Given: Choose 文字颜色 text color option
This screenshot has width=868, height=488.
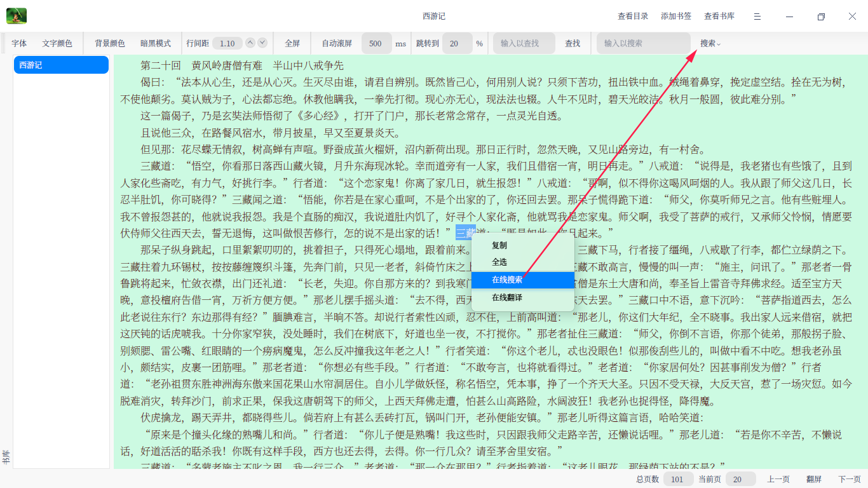Looking at the screenshot, I should click(57, 43).
